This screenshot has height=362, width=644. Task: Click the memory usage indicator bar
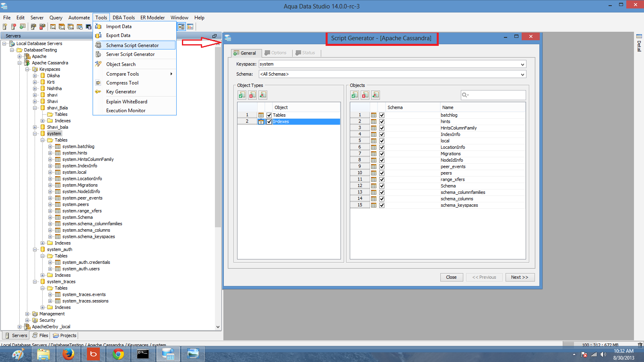[x=599, y=345]
